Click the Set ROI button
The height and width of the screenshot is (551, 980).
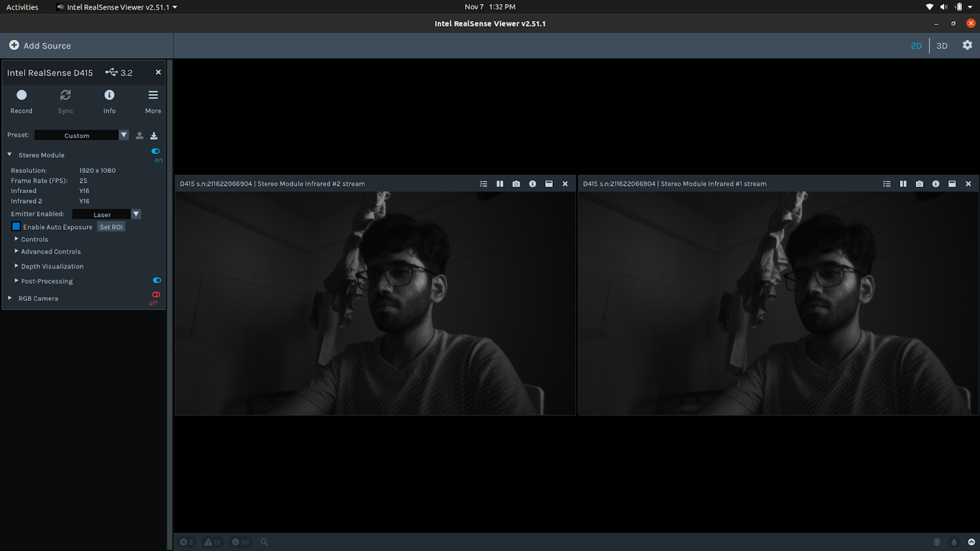point(111,227)
